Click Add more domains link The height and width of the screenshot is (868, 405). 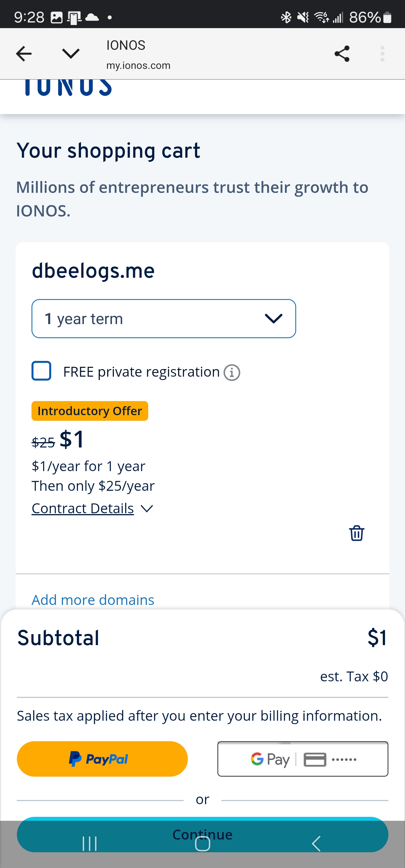pyautogui.click(x=93, y=600)
